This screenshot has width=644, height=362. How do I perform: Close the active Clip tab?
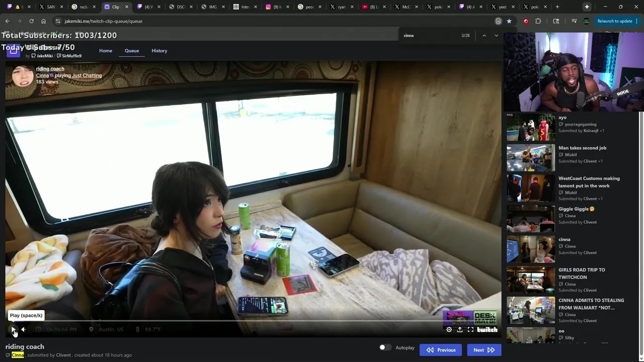tap(126, 7)
